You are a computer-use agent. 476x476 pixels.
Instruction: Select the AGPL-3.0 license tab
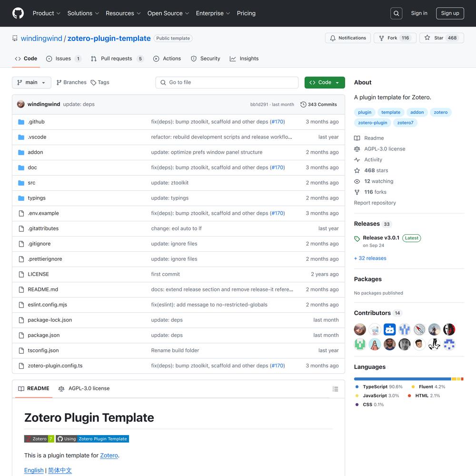click(84, 388)
